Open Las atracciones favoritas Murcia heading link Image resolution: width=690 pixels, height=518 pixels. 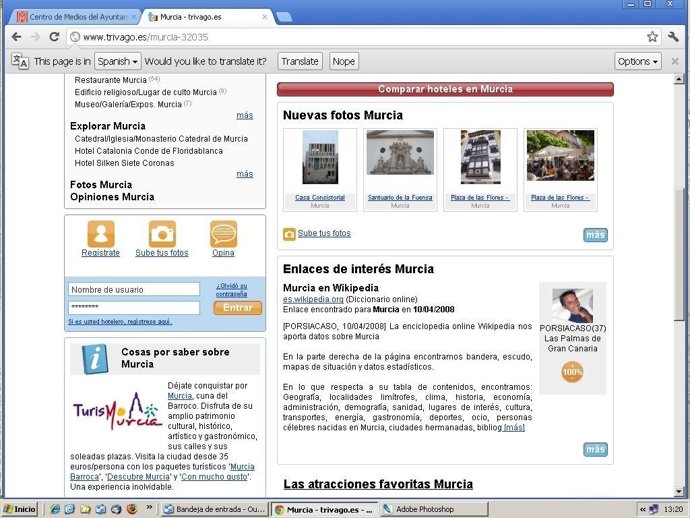point(378,484)
